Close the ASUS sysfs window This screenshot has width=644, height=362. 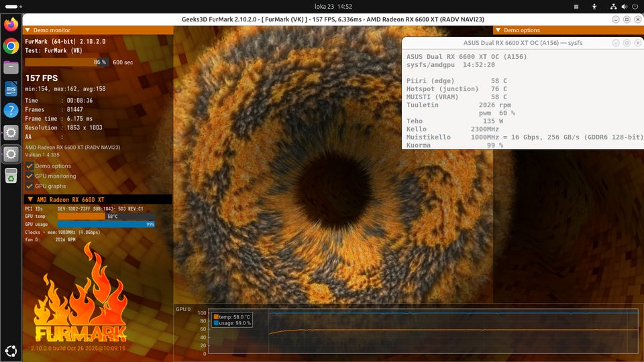(x=638, y=43)
